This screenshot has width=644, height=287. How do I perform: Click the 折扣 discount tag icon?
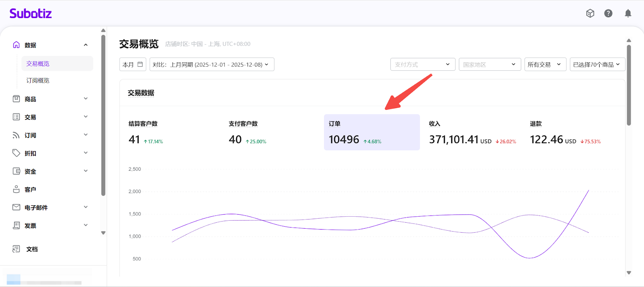[16, 153]
